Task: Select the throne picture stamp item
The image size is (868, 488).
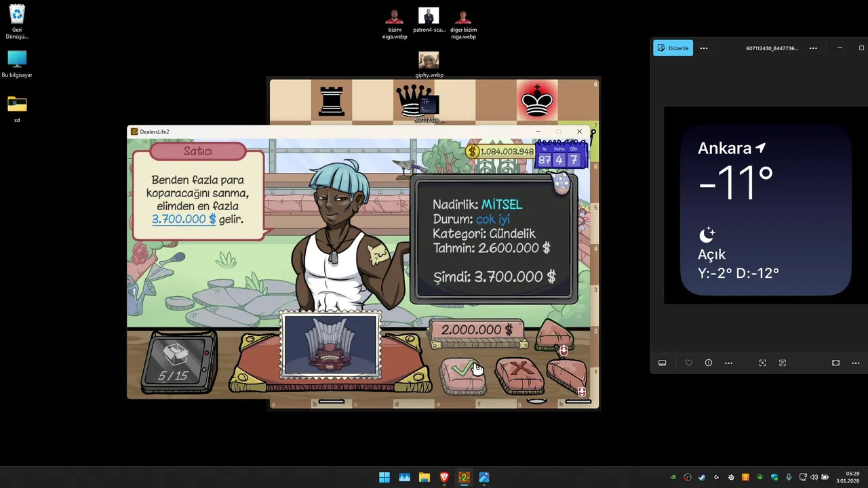Action: (x=331, y=345)
